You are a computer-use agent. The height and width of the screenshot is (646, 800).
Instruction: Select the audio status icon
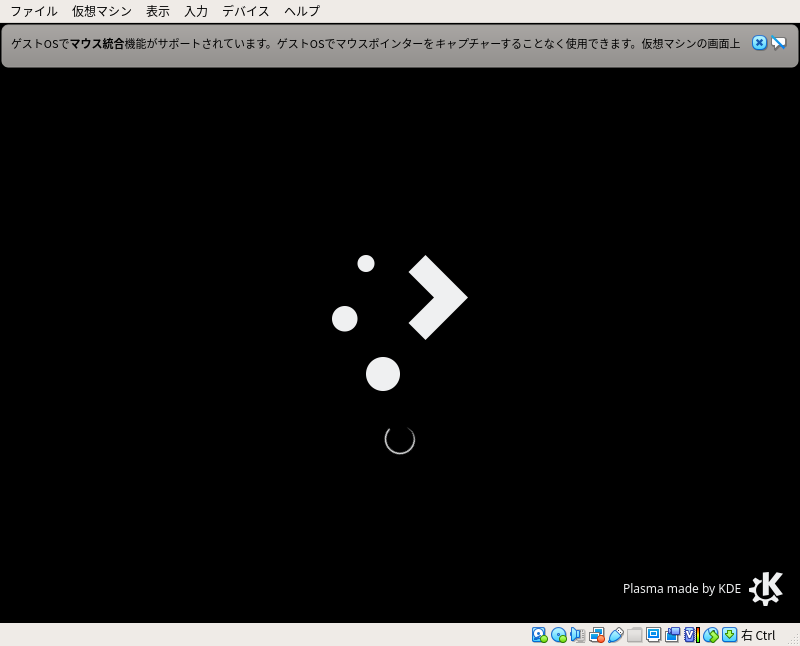coord(576,635)
